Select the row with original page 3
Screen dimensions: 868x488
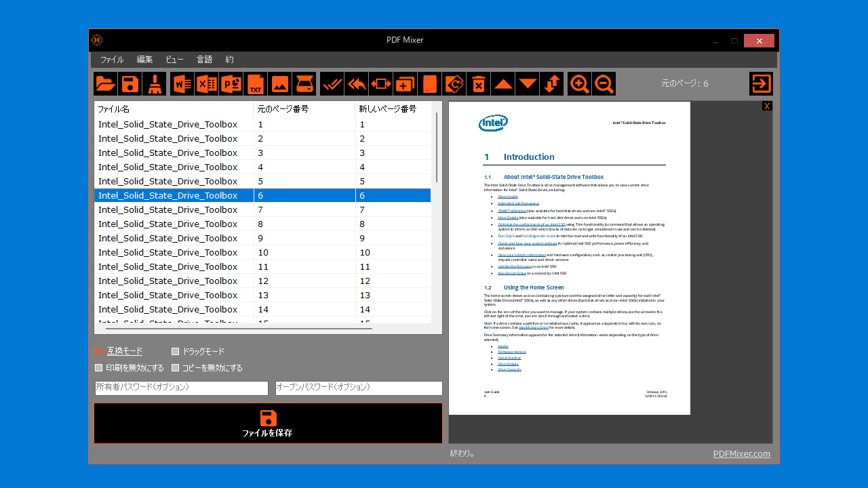click(x=262, y=152)
